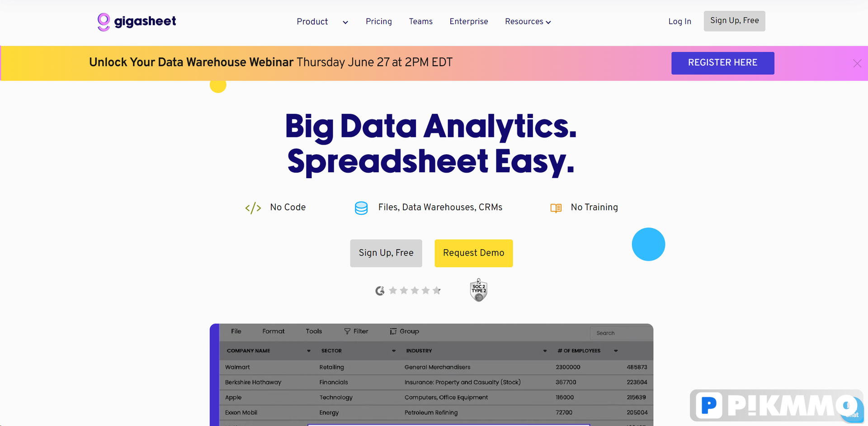Click the Financials cell
The height and width of the screenshot is (426, 868).
tap(334, 383)
